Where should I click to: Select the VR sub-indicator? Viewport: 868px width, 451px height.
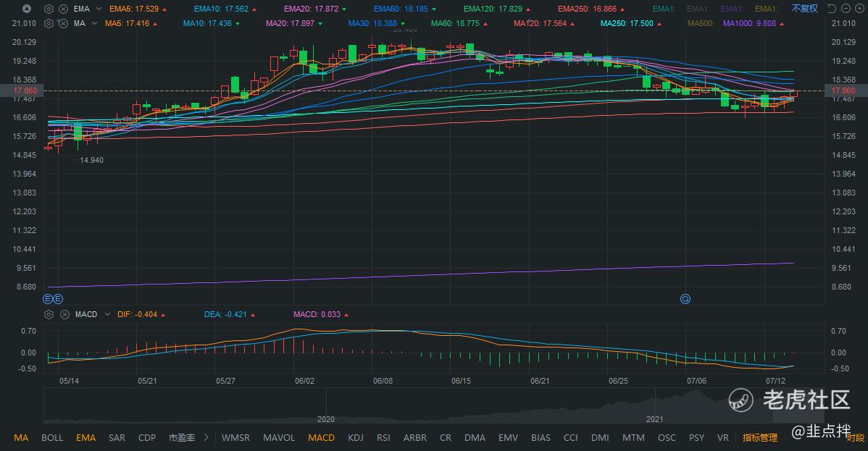click(723, 438)
